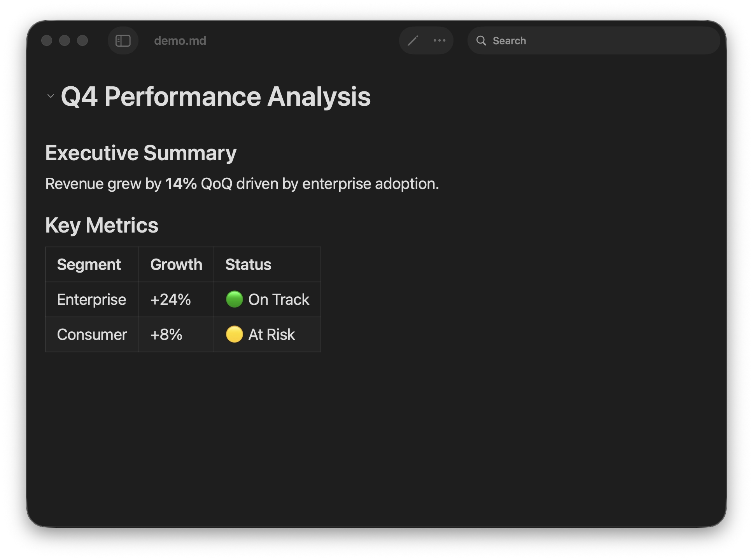
Task: Zoom the window with the third button
Action: [x=82, y=40]
